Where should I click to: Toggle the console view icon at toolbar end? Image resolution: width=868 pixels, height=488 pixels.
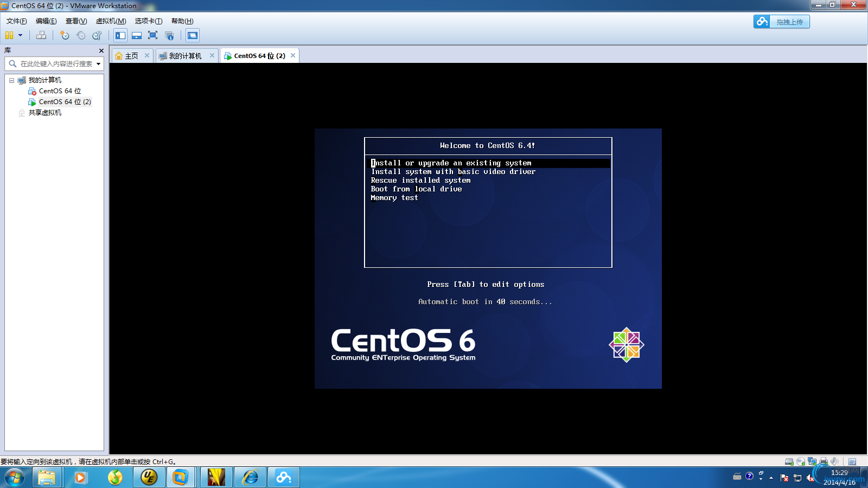193,35
